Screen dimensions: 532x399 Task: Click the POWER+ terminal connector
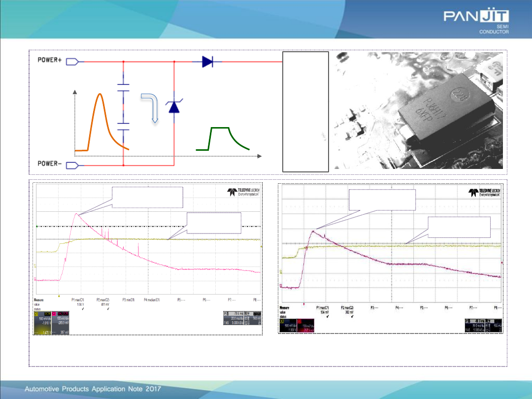click(x=71, y=62)
